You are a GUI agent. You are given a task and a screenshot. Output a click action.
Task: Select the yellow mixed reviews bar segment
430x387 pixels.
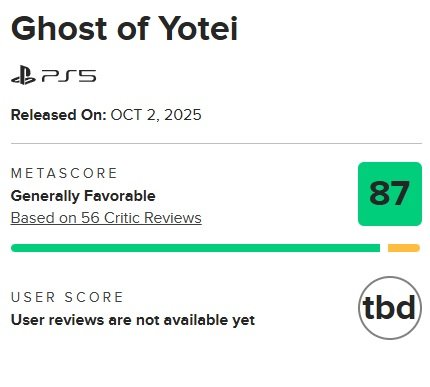(x=404, y=248)
